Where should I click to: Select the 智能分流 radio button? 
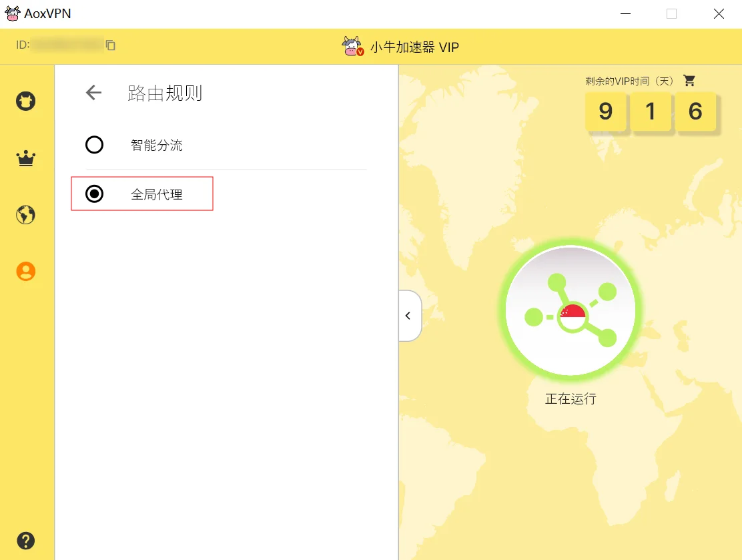click(x=95, y=145)
